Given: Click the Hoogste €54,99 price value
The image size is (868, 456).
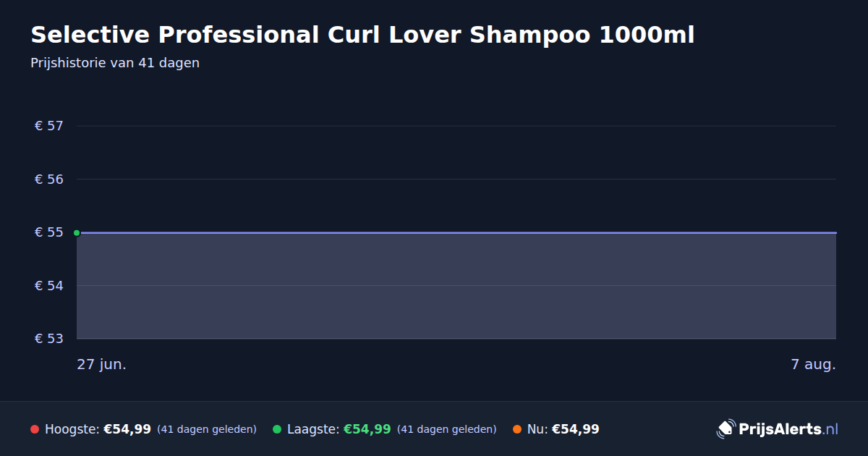Looking at the screenshot, I should click(x=127, y=429).
